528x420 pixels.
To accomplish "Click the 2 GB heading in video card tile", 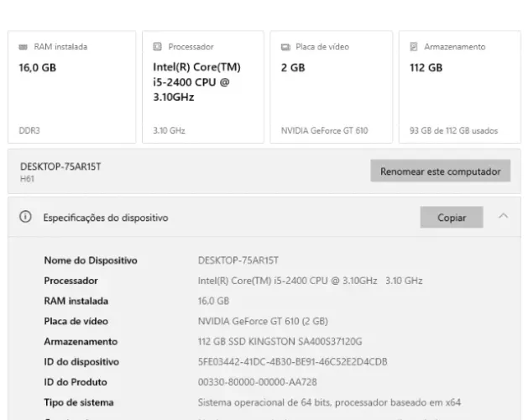I will 293,68.
